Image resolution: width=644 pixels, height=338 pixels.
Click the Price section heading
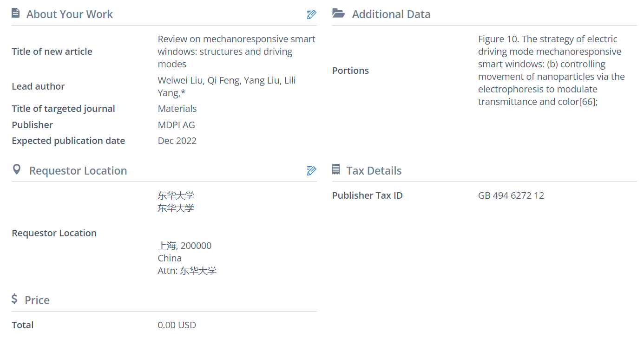pyautogui.click(x=37, y=300)
